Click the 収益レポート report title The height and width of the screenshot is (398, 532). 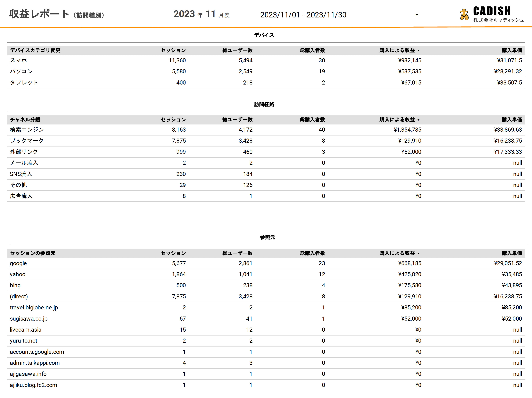(39, 14)
